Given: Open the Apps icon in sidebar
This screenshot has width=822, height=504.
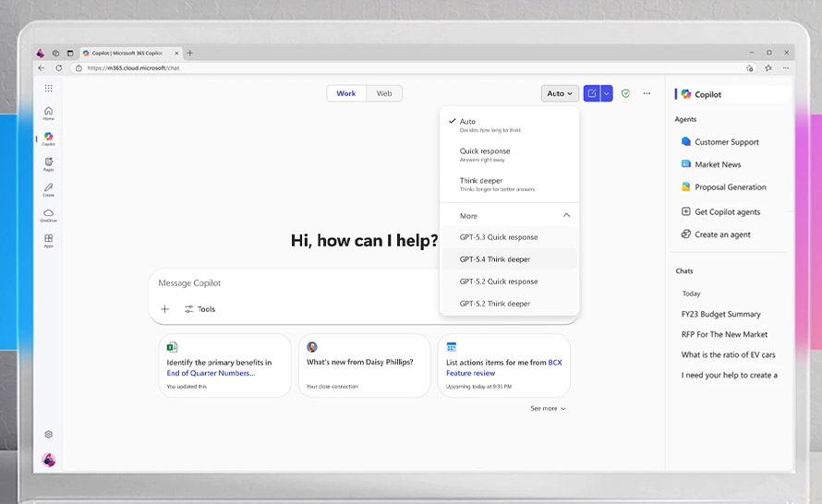Looking at the screenshot, I should pos(48,240).
